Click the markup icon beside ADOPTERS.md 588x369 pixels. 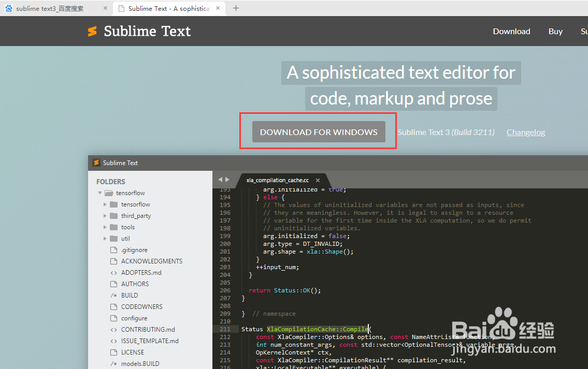(113, 273)
